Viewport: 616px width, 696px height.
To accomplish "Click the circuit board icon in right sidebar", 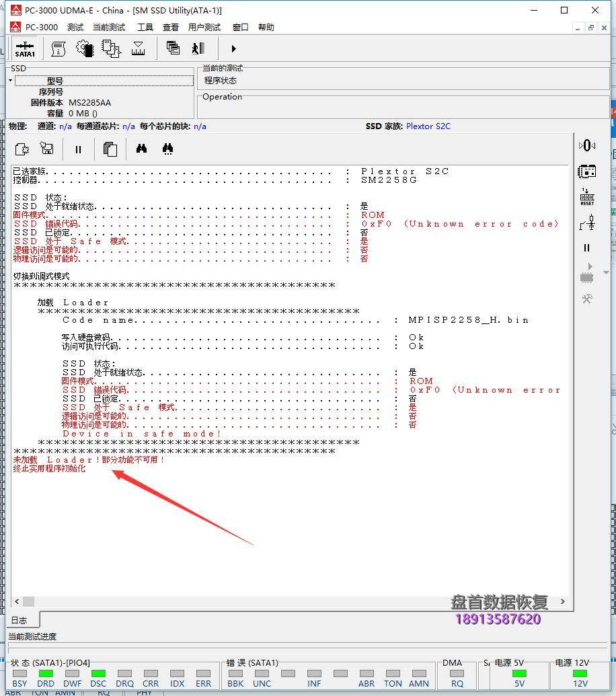I will 586,171.
